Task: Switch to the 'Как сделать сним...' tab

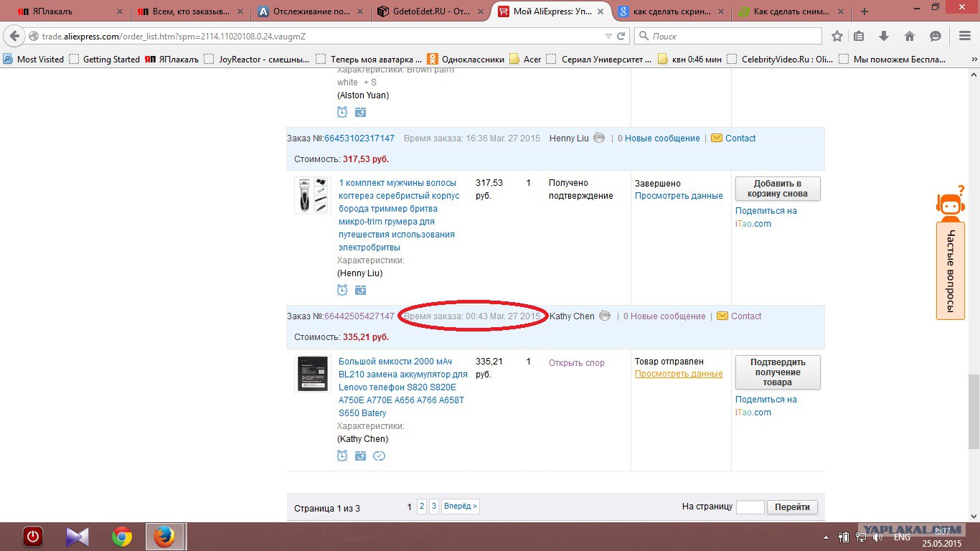Action: [793, 11]
